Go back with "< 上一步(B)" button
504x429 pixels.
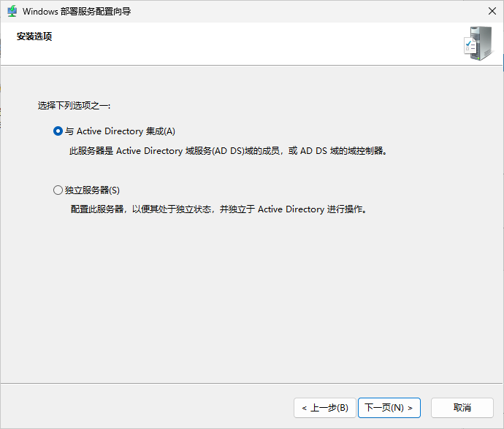pos(325,408)
